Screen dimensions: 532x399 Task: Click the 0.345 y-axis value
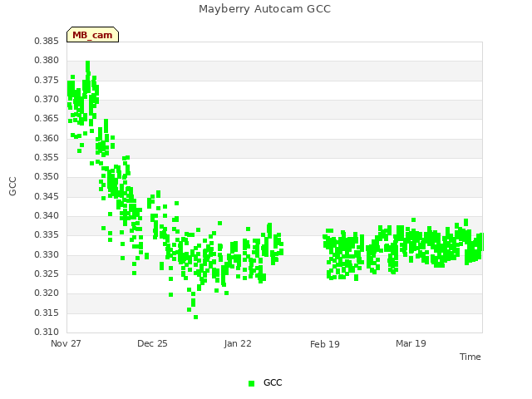(x=47, y=196)
